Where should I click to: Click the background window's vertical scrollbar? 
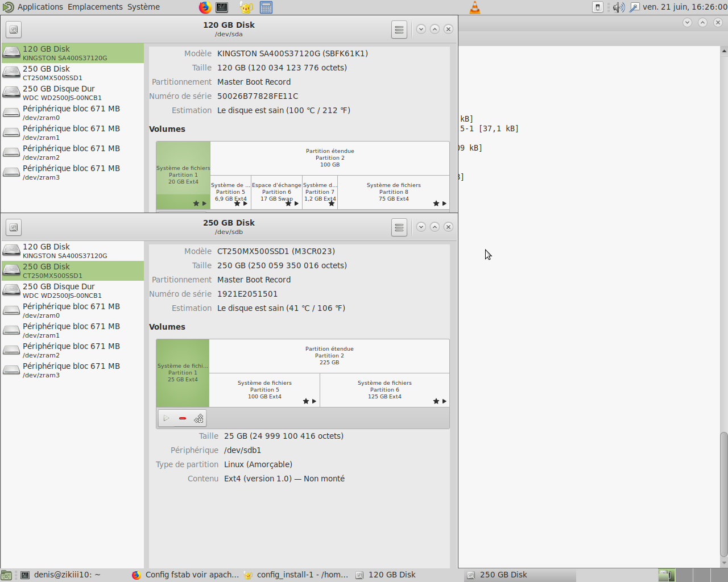tap(723, 494)
